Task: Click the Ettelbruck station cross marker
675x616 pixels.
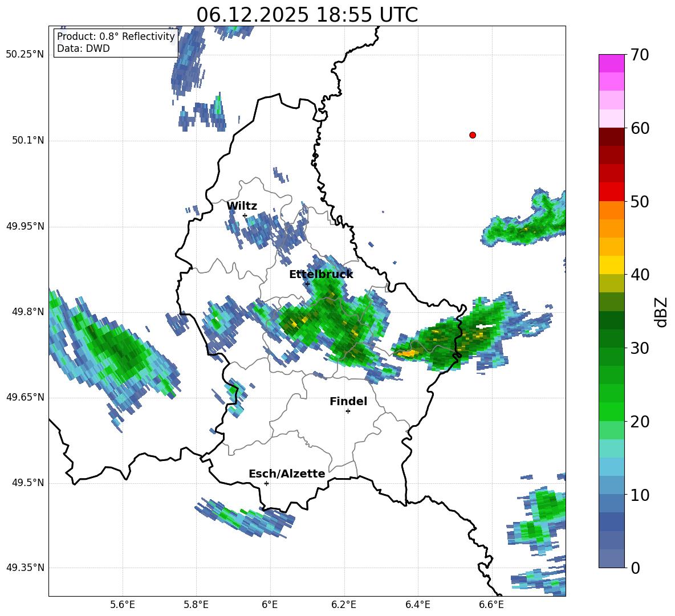Action: click(307, 283)
